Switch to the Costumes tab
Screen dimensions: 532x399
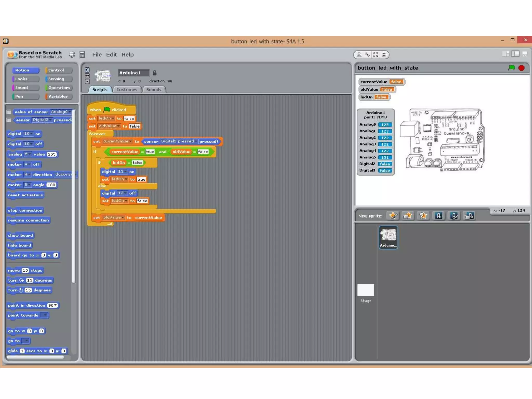click(127, 90)
